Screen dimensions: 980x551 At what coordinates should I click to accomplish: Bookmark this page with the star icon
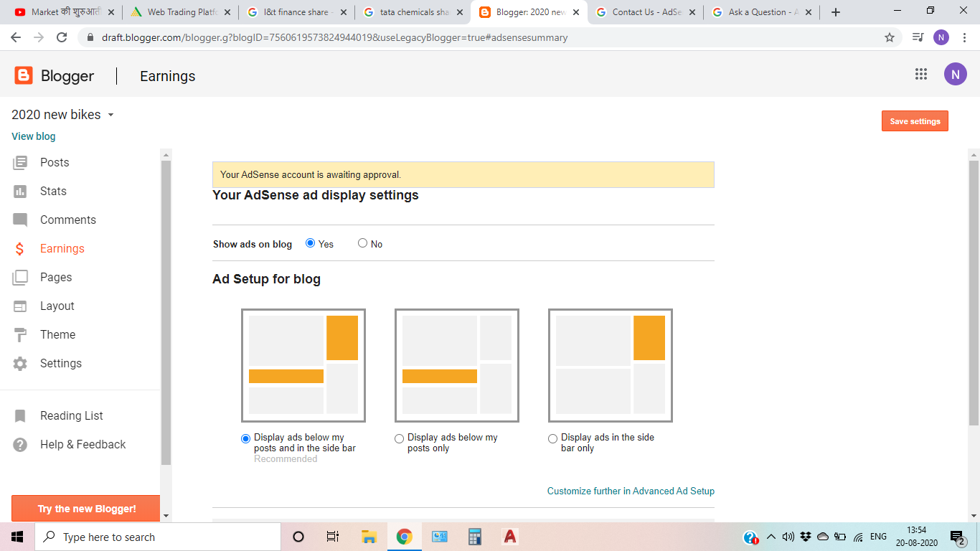[x=890, y=37]
